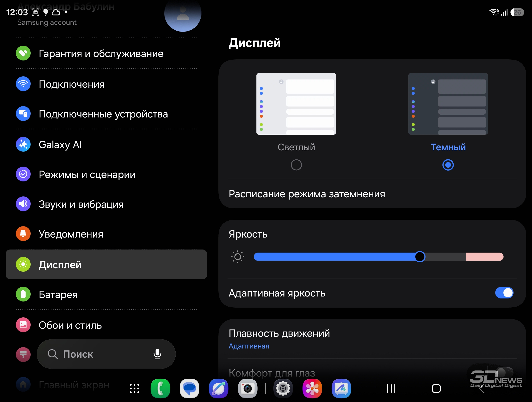Tap the purple Режимы и сценарии icon

coord(23,174)
